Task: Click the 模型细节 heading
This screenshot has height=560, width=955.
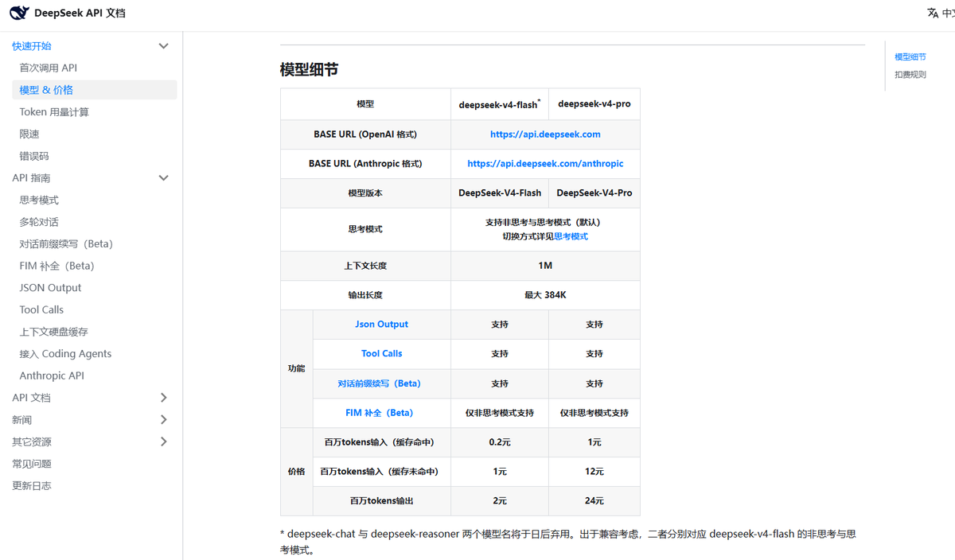Action: coord(310,70)
